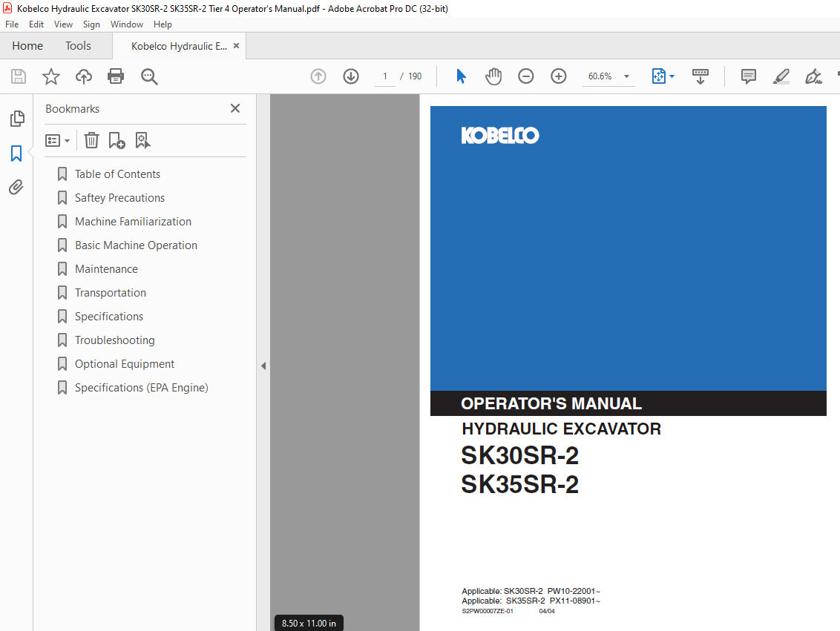The image size is (840, 631).
Task: Go to Saftey Precautions bookmark
Action: point(119,198)
